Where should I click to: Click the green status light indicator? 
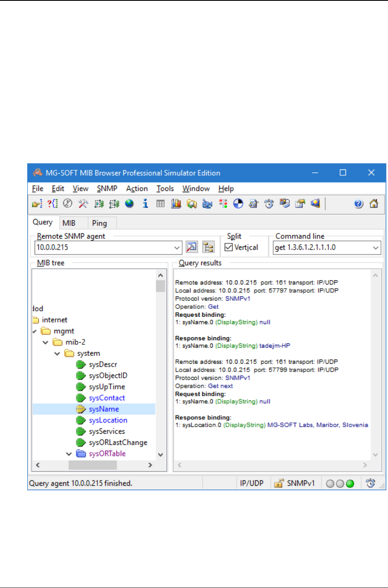[x=350, y=484]
